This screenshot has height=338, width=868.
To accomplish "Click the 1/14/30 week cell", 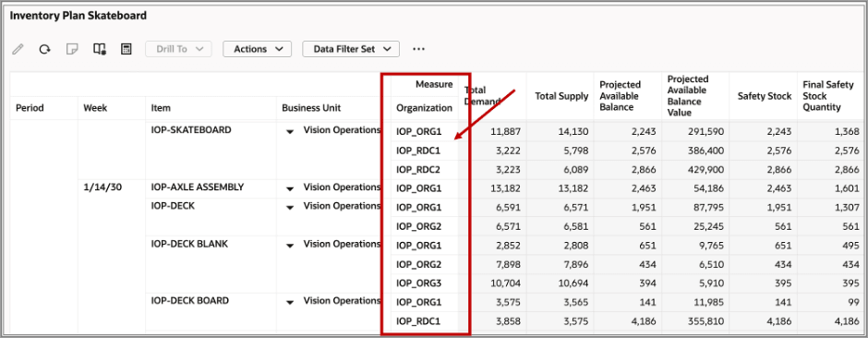I will pyautogui.click(x=102, y=187).
